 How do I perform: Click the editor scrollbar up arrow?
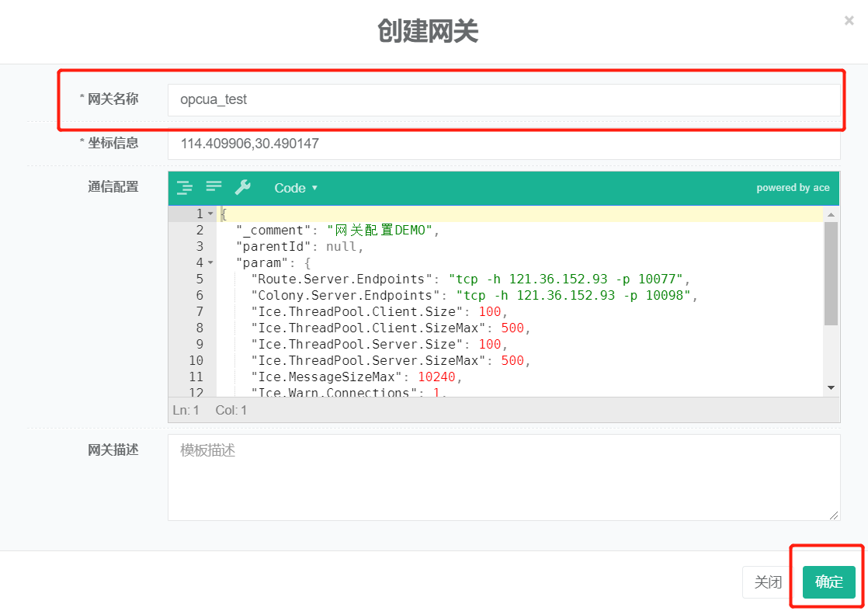pos(831,214)
